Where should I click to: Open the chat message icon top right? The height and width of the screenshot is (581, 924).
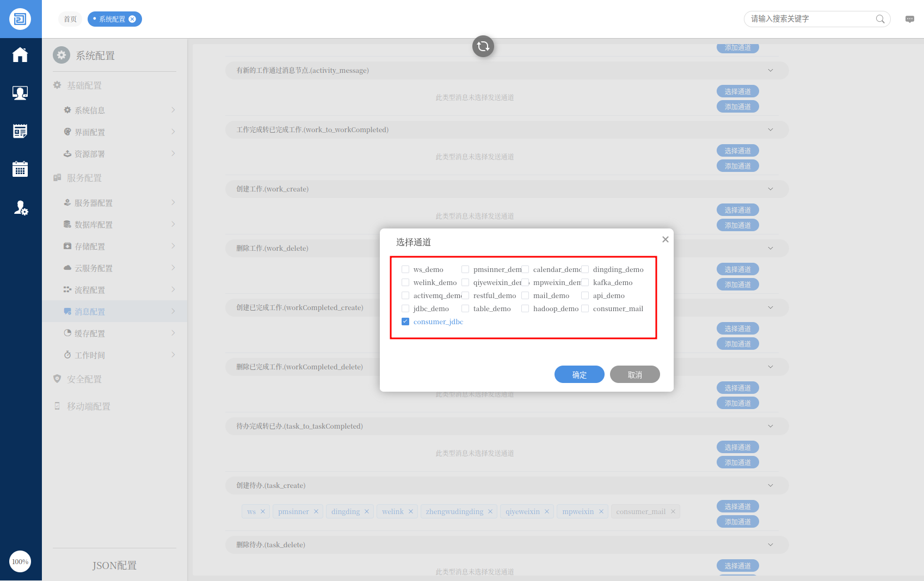909,19
